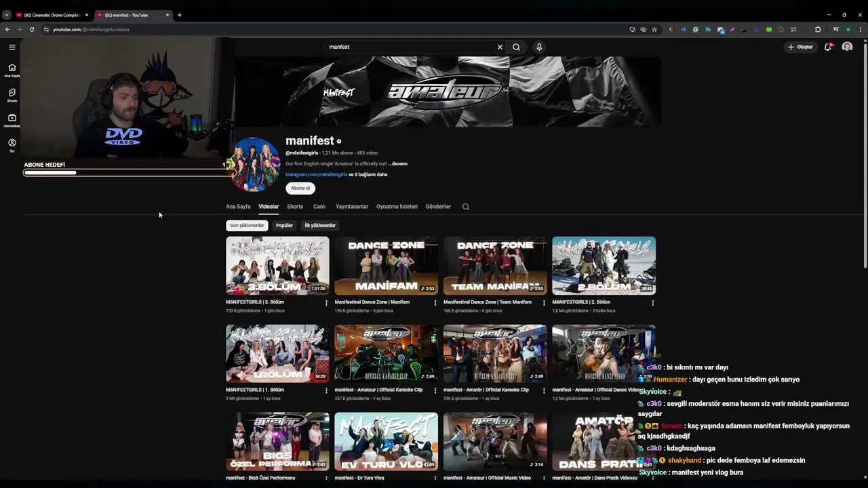The image size is (868, 488).
Task: Filter videos by Son yüklenenler
Action: click(247, 226)
